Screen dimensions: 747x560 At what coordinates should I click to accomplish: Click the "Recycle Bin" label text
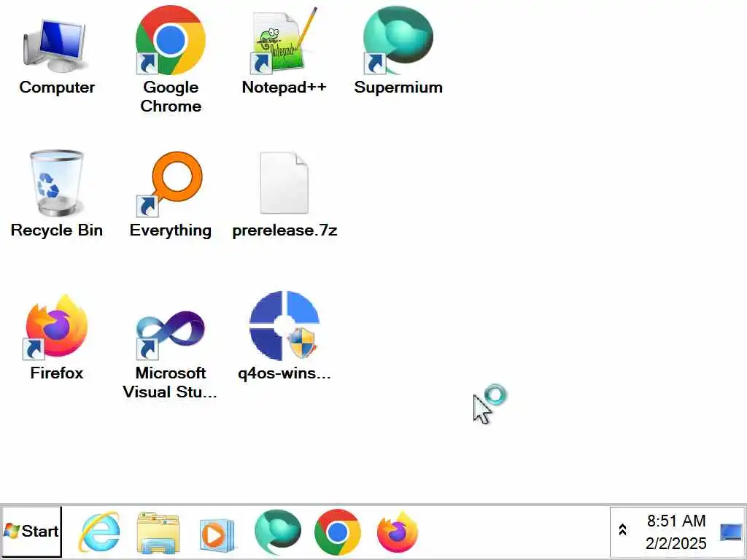tap(57, 230)
